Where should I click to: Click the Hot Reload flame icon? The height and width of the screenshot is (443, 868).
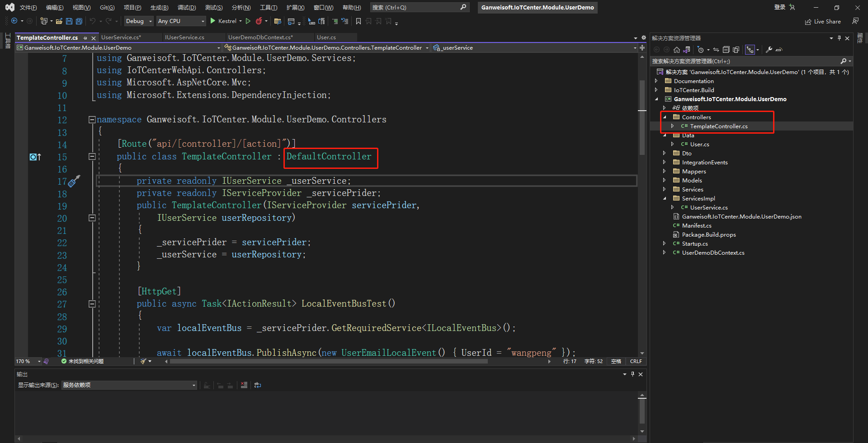click(x=259, y=21)
